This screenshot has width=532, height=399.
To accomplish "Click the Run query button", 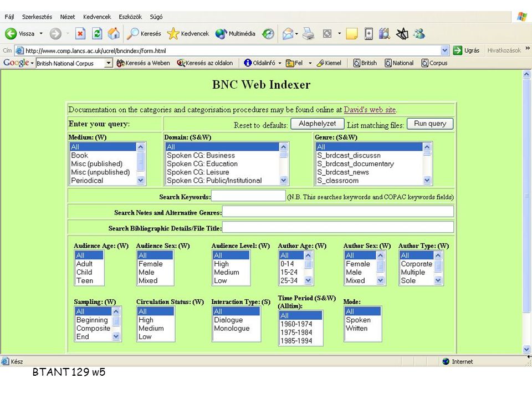I will coord(430,124).
